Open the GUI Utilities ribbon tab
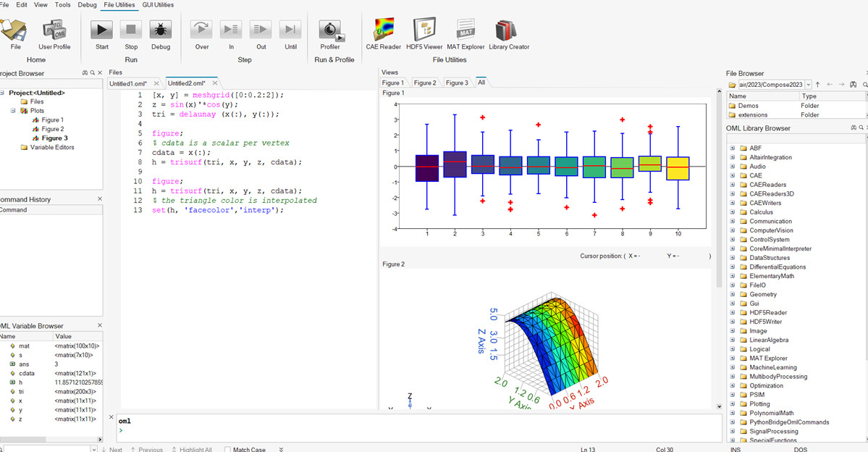This screenshot has width=868, height=452. coord(158,5)
